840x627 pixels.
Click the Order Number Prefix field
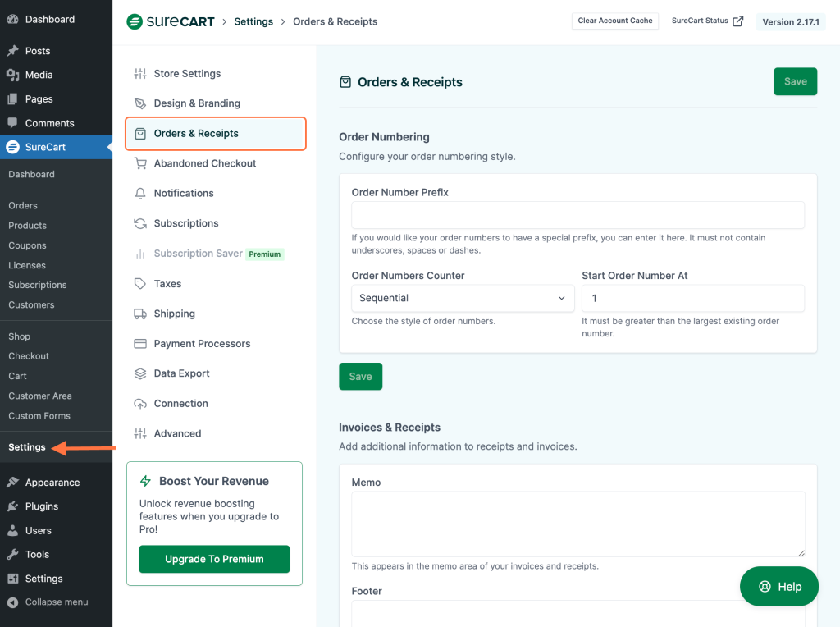tap(577, 215)
